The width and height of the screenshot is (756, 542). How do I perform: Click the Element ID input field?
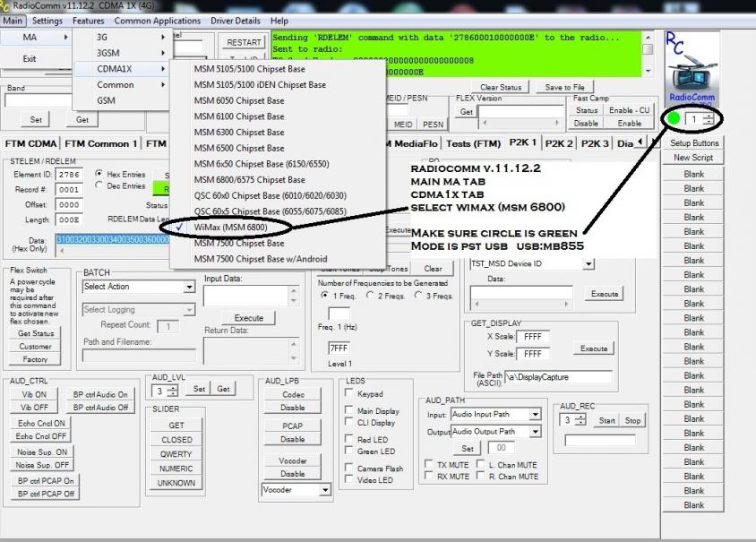[x=70, y=175]
